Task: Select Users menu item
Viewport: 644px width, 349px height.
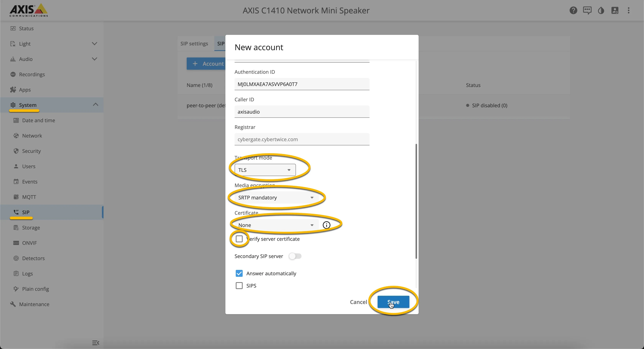Action: [52, 166]
